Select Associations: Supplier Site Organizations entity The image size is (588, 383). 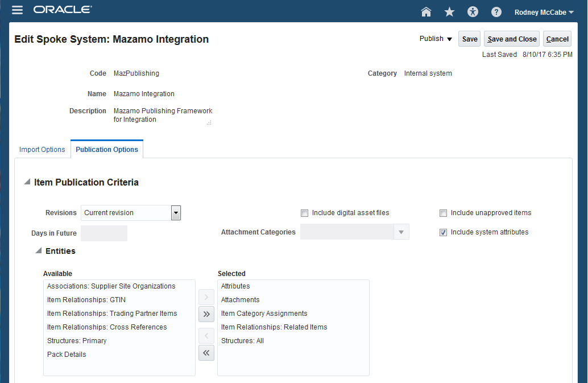[x=119, y=286]
